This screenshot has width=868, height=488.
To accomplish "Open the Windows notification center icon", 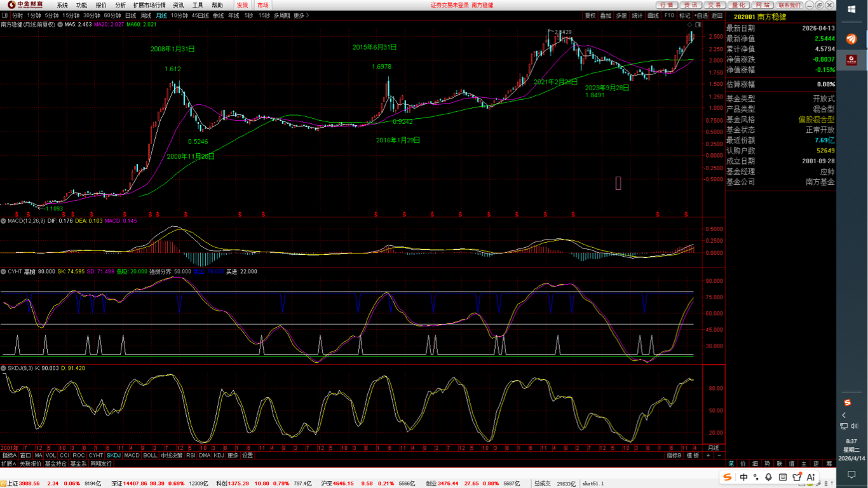I will point(851,474).
